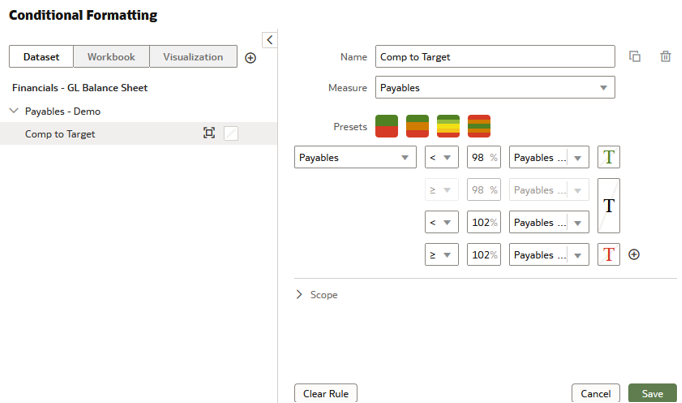Add a condition with the circled plus
This screenshot has height=403, width=682.
(x=634, y=254)
